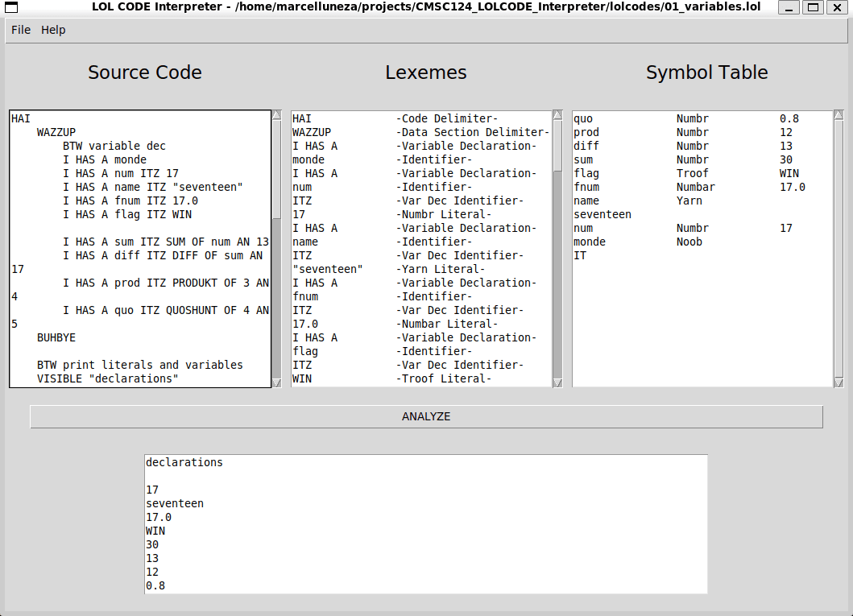Click the 'I HAS A monde' source line

105,159
